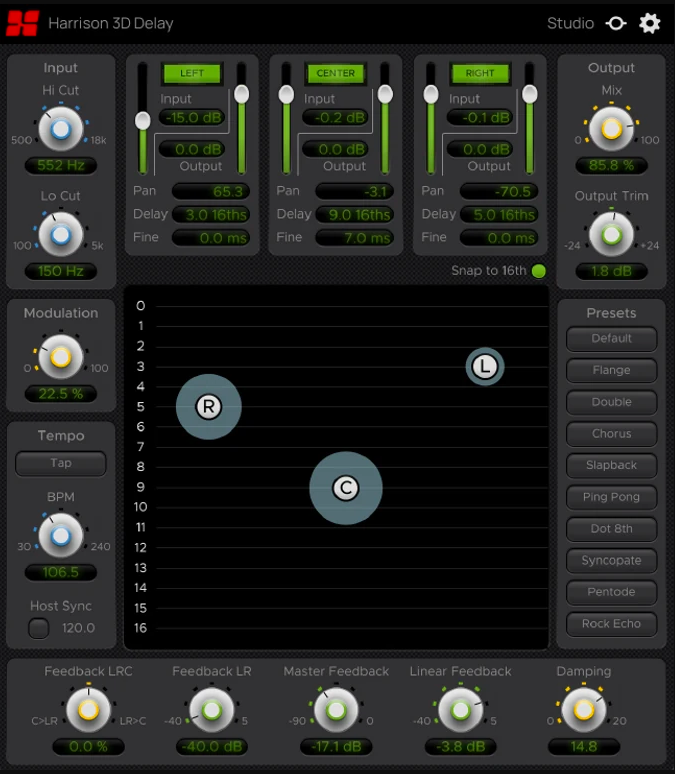Image resolution: width=675 pixels, height=774 pixels.
Task: Open the settings gear icon
Action: click(649, 23)
